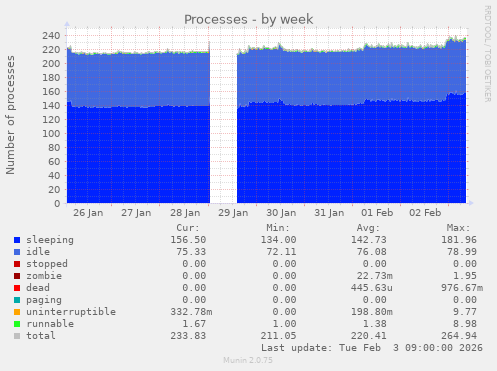Click the 'Max:' column header
This screenshot has width=497, height=371.
click(458, 228)
